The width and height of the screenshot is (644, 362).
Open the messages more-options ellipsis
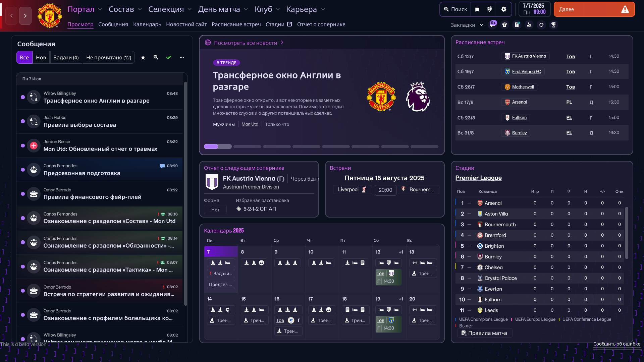pos(182,57)
